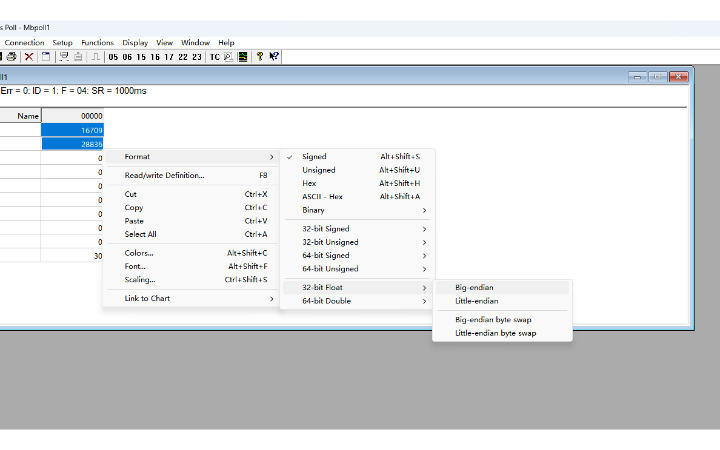Image resolution: width=720 pixels, height=450 pixels.
Task: Minimize the Mbpoll1 child window
Action: [637, 77]
